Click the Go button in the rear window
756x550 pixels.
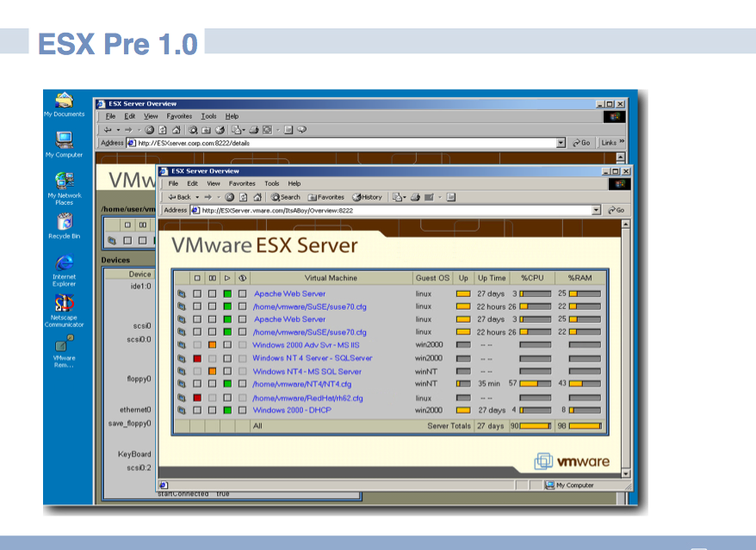tap(581, 143)
